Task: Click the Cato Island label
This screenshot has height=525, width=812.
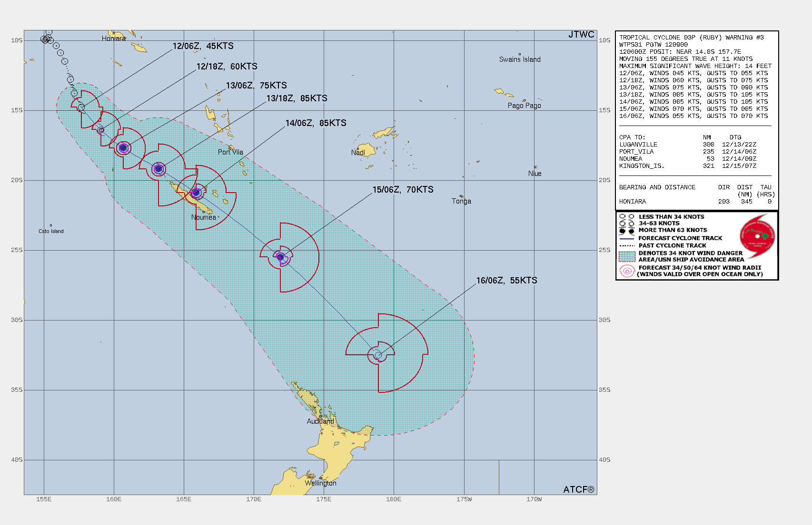Action: point(51,231)
